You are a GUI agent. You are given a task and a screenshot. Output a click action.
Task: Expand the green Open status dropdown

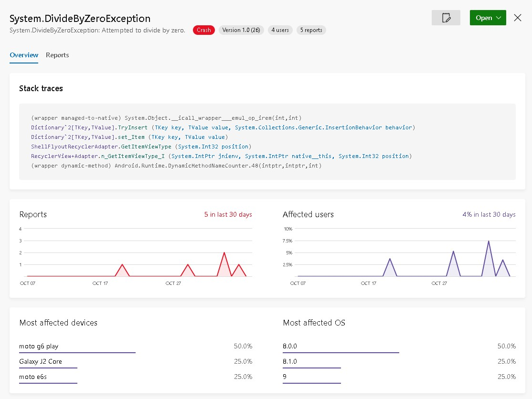(x=488, y=17)
